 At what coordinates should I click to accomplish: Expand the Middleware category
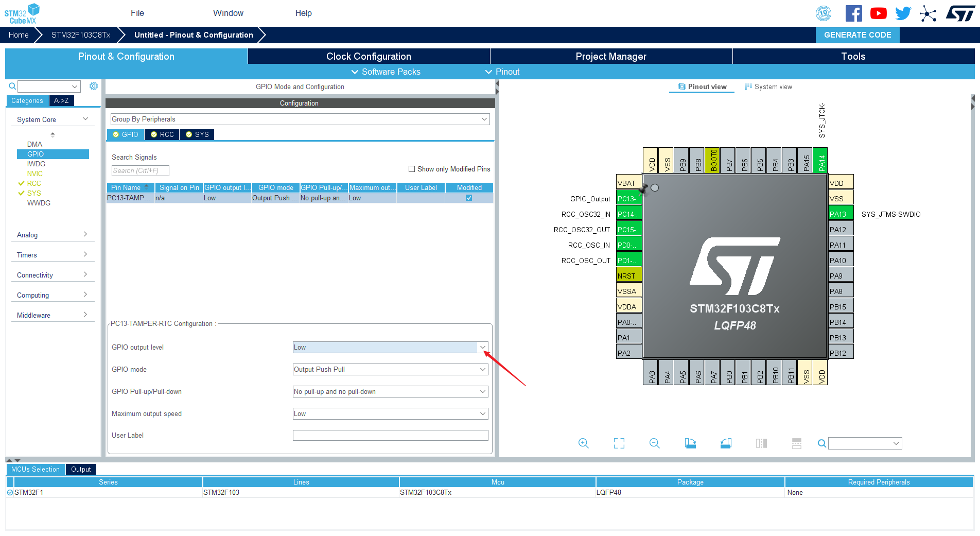(x=52, y=315)
